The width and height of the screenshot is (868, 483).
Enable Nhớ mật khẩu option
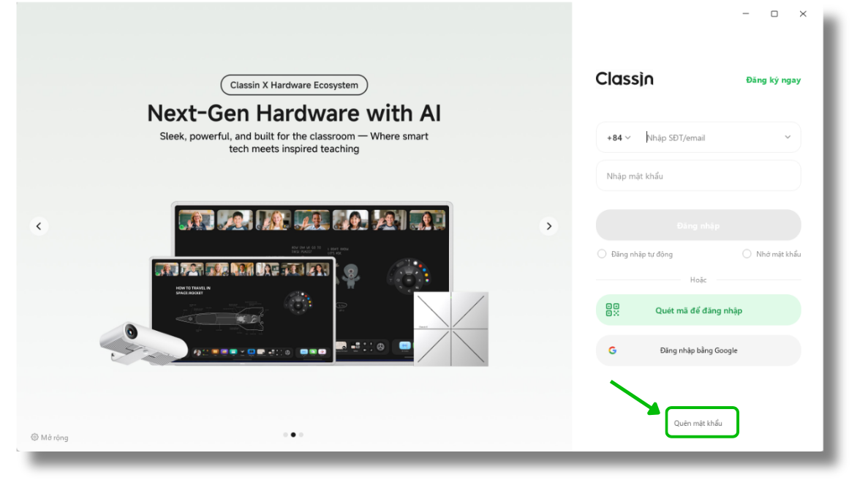pyautogui.click(x=747, y=254)
